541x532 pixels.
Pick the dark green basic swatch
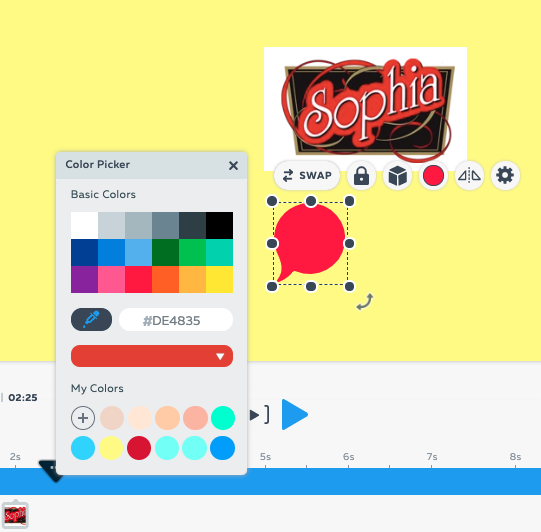point(165,252)
